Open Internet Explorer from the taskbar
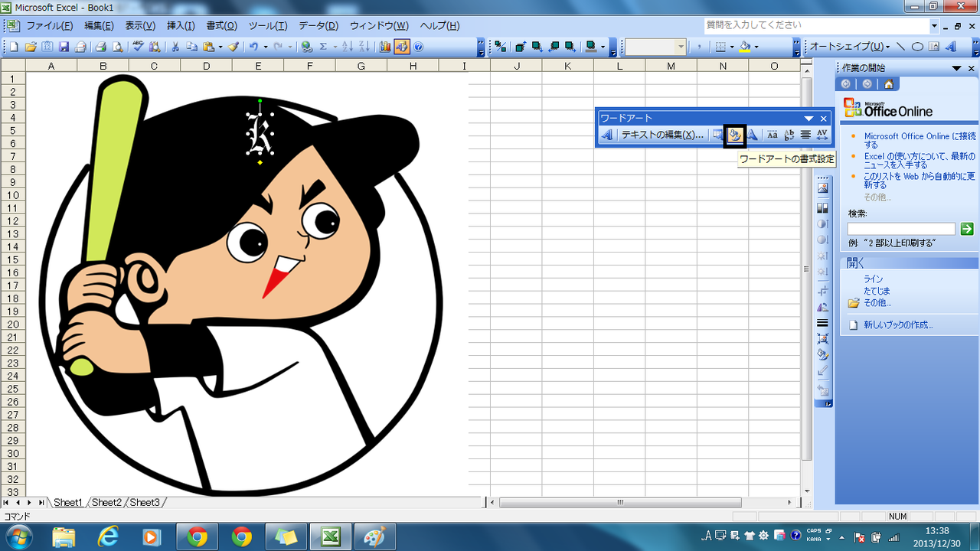This screenshot has height=551, width=980. tap(109, 536)
